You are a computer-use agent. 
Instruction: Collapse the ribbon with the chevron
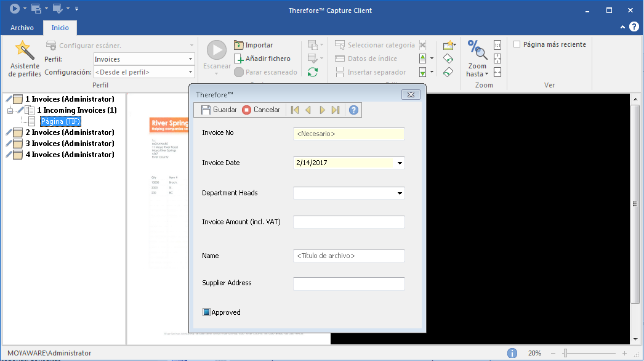[622, 27]
